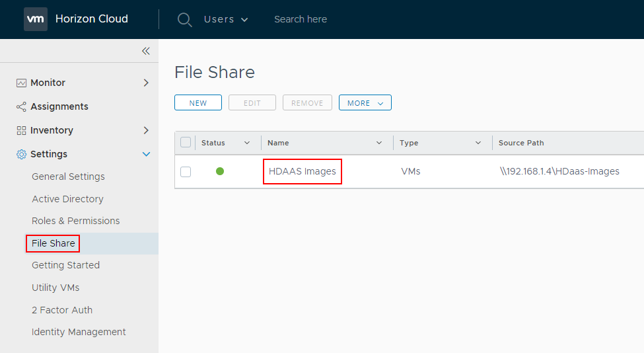
Task: Click the green status indicator dot
Action: click(x=220, y=171)
